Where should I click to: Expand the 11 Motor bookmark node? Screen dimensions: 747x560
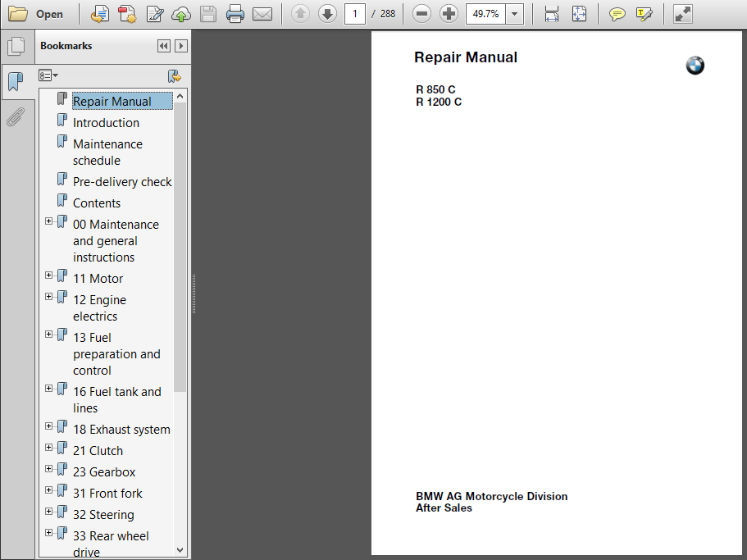tap(48, 275)
